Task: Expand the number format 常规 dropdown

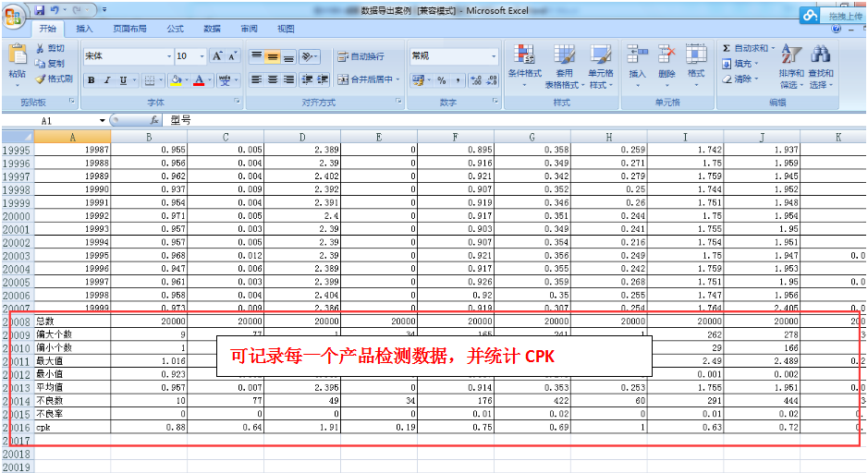Action: pyautogui.click(x=494, y=56)
